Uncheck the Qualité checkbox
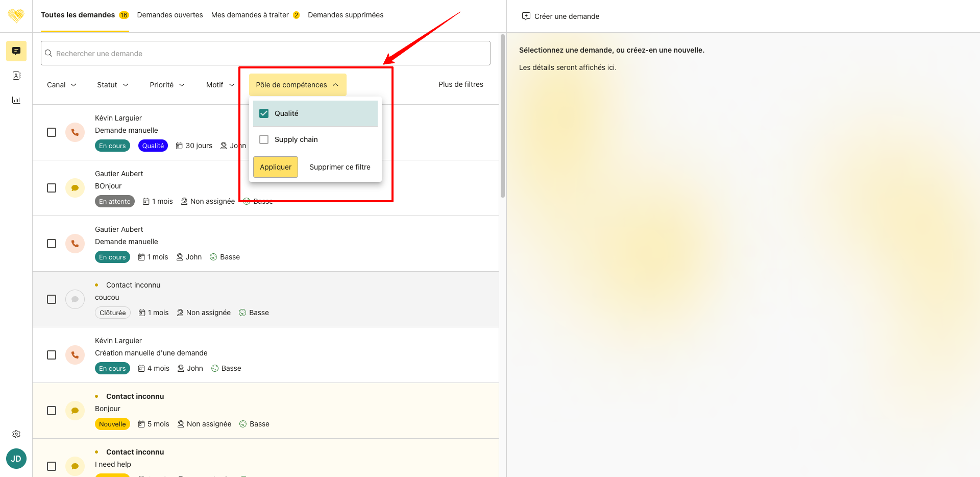Image resolution: width=980 pixels, height=477 pixels. coord(264,113)
